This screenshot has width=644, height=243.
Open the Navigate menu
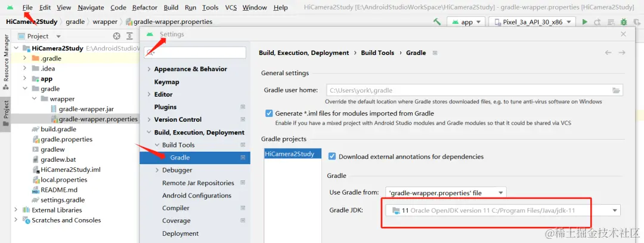coord(91,7)
